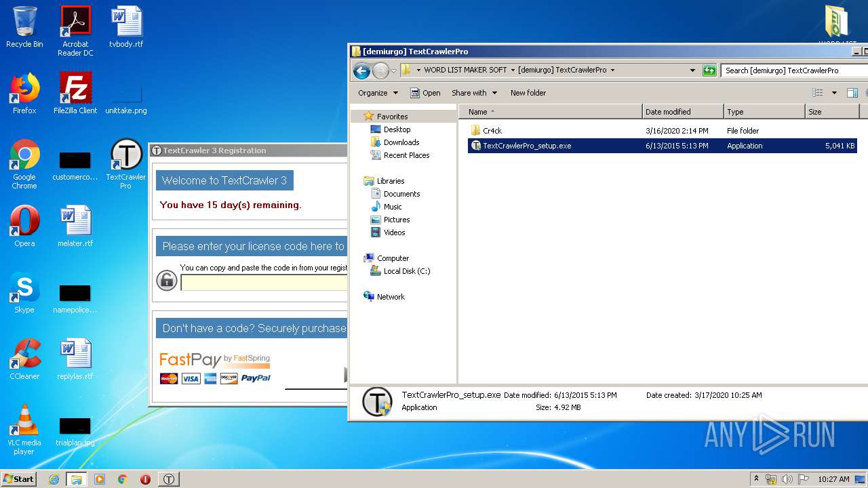
Task: Select Computer in navigation pane
Action: [393, 258]
